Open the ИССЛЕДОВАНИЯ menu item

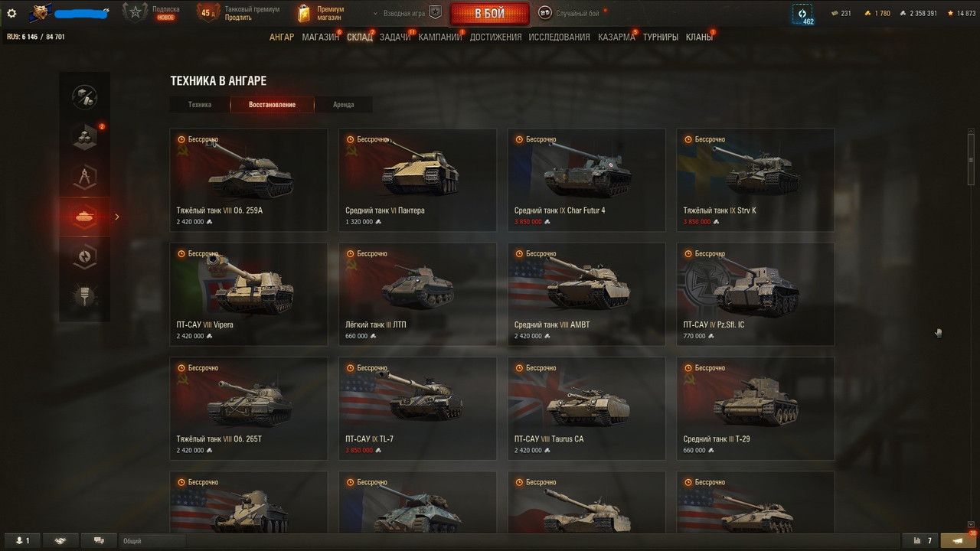(559, 37)
